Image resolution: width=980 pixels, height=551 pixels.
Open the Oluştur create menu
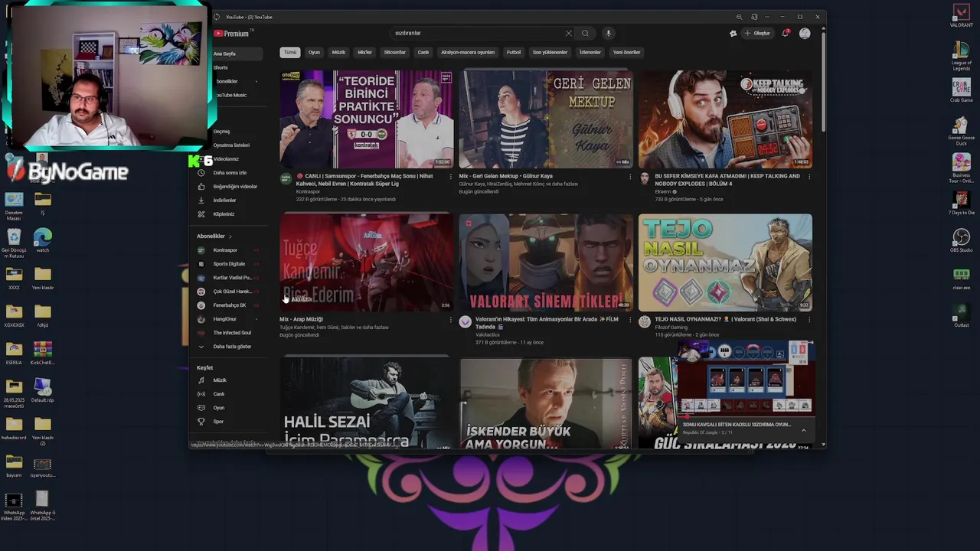758,34
